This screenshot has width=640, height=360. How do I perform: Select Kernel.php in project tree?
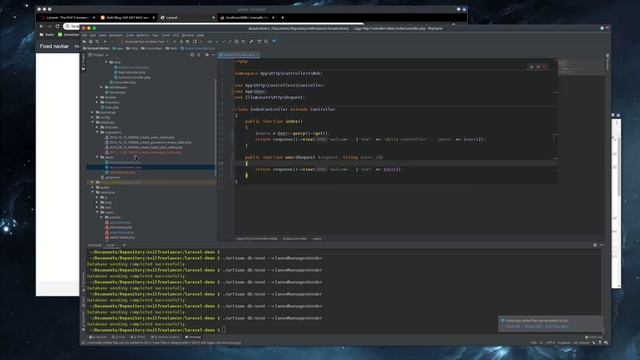115,92
